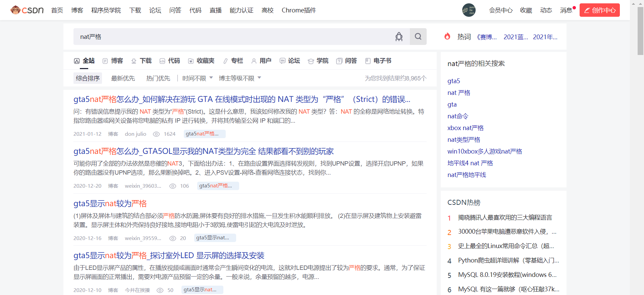Click the 全站 tab icon
644x295 pixels.
(x=77, y=61)
